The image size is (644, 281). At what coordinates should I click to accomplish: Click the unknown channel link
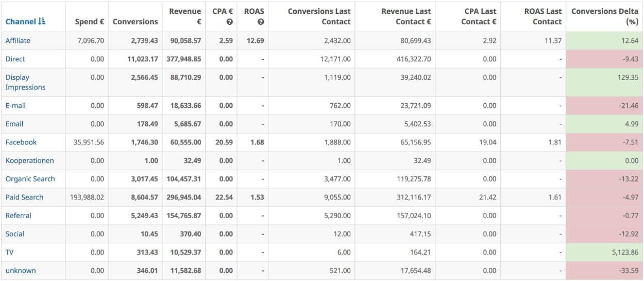[21, 271]
